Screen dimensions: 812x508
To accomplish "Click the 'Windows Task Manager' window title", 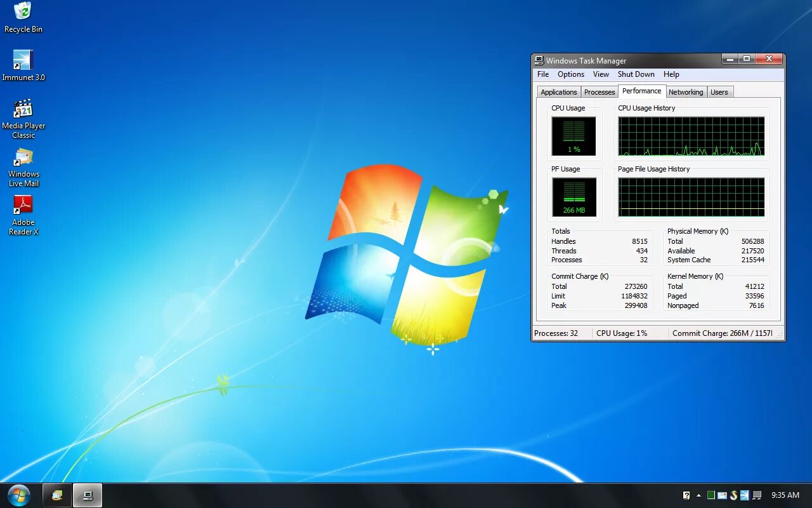I will tap(586, 61).
